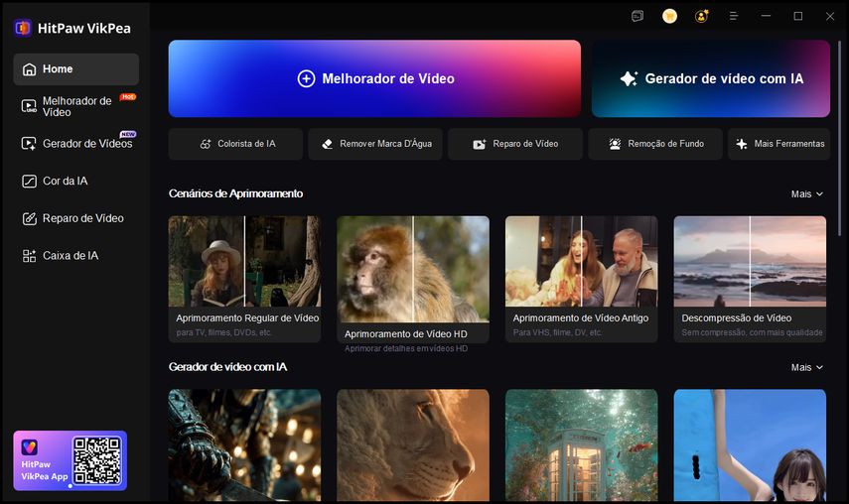Click the Hot badge on Melhorador de Vídeo
This screenshot has width=849, height=504.
pos(128,97)
